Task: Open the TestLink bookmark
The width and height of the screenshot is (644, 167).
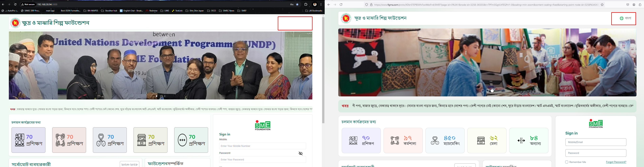Action: [177, 11]
